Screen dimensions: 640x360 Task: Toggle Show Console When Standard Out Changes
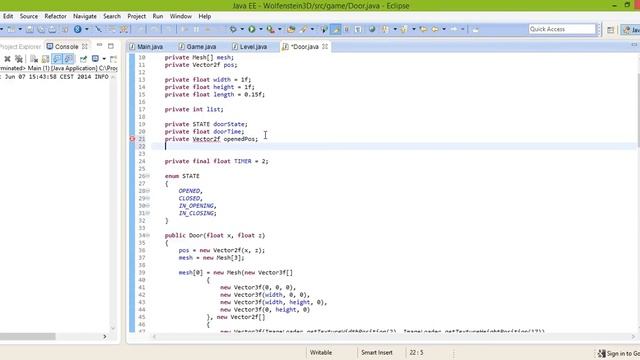tap(57, 59)
